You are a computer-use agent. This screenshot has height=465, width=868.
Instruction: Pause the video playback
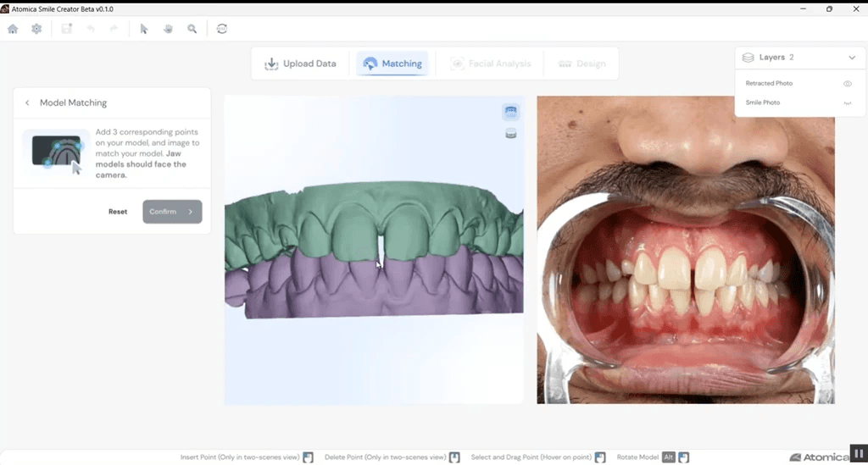(x=859, y=453)
